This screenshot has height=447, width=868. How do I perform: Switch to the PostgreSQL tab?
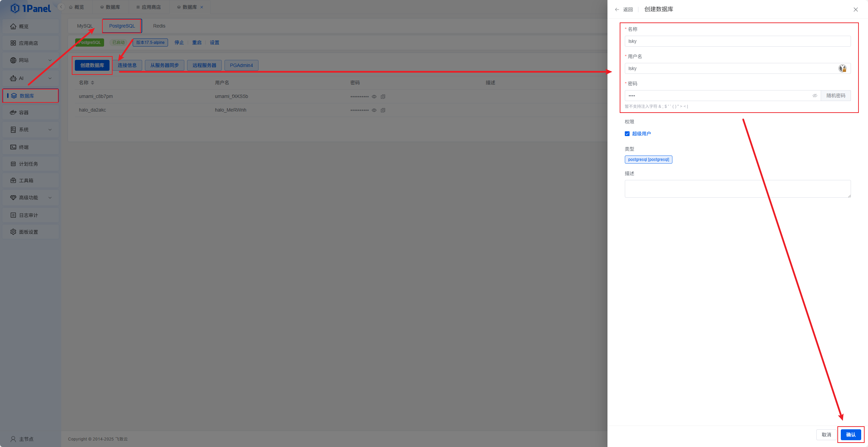[122, 26]
